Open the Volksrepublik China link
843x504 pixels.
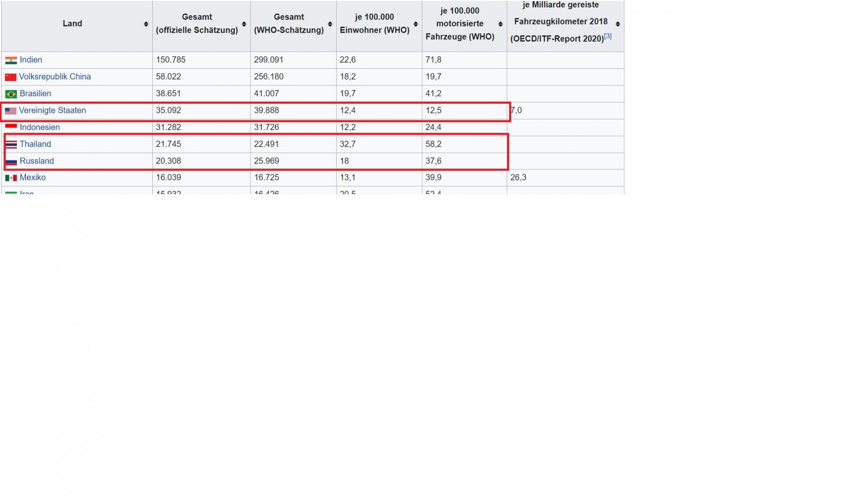(55, 77)
